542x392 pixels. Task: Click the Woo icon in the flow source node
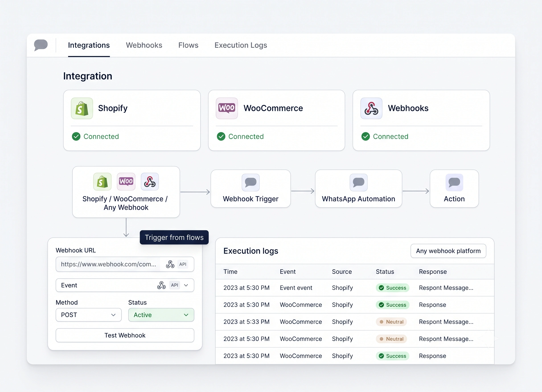[x=126, y=182]
